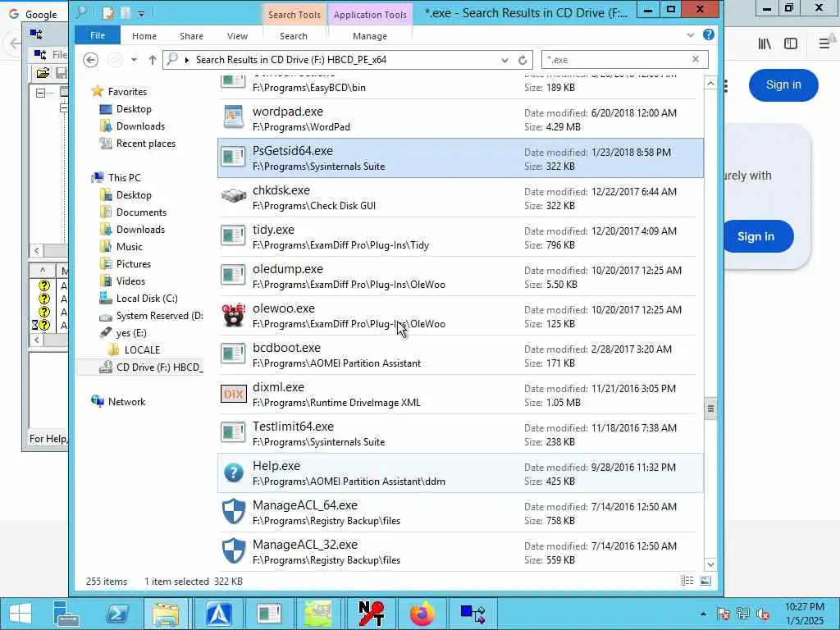Screen dimensions: 840x630
Task: Collapse the tree node in background window
Action: (41, 93)
